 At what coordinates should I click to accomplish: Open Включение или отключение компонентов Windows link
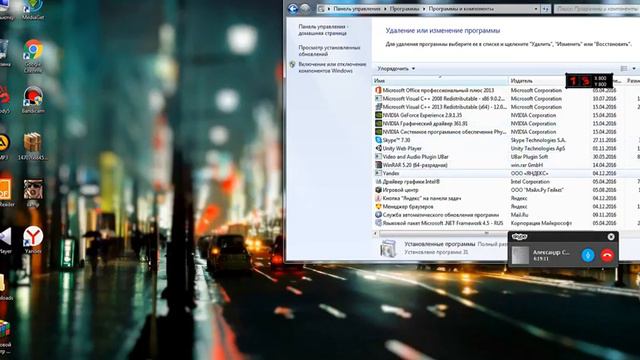click(x=332, y=67)
